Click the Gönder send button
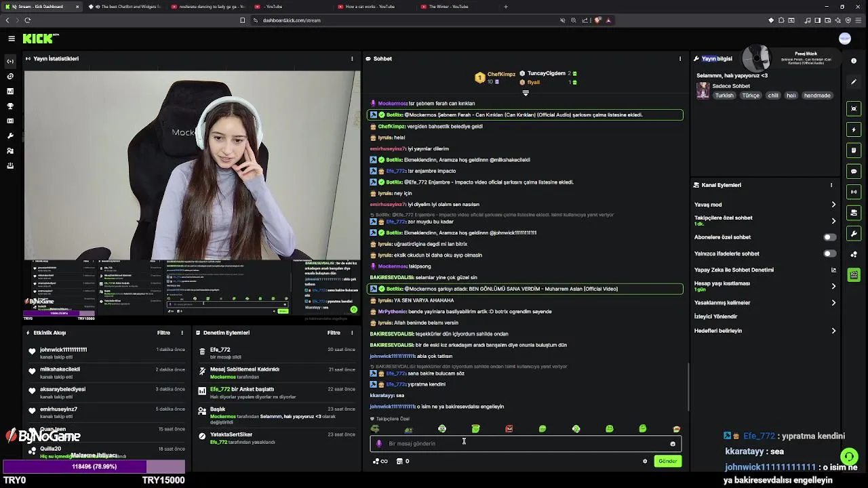This screenshot has height=488, width=868. pyautogui.click(x=668, y=461)
